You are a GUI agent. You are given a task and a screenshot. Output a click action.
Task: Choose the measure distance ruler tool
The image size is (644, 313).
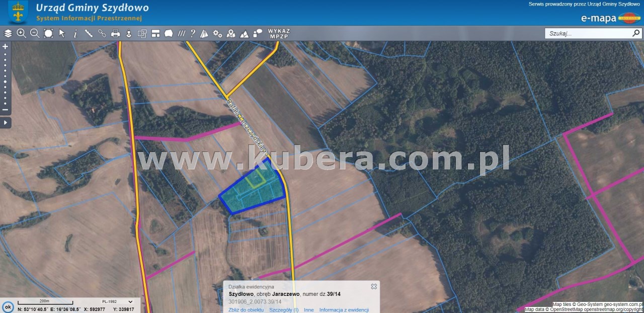click(89, 34)
